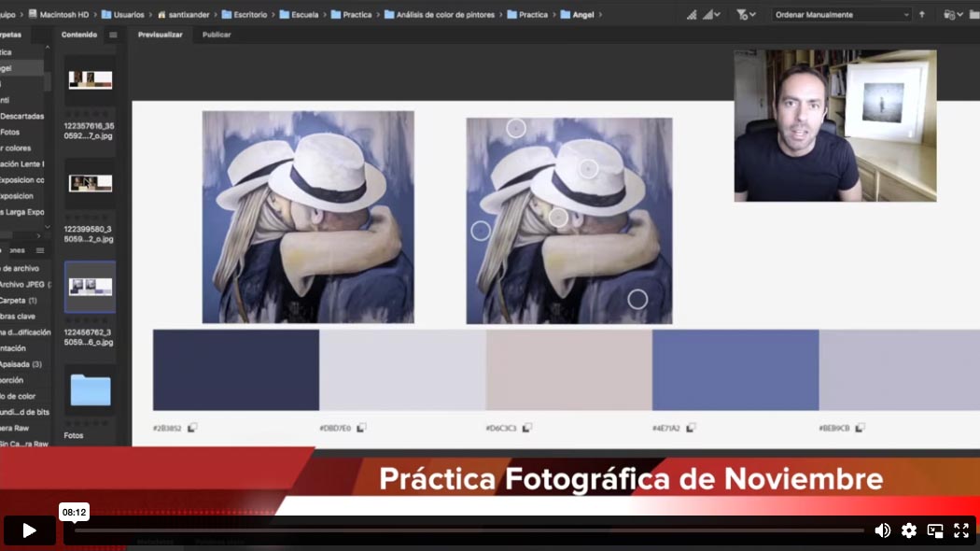Viewport: 980px width, 551px height.
Task: Expand the chevron after Angel breadcrumb
Action: (x=601, y=14)
